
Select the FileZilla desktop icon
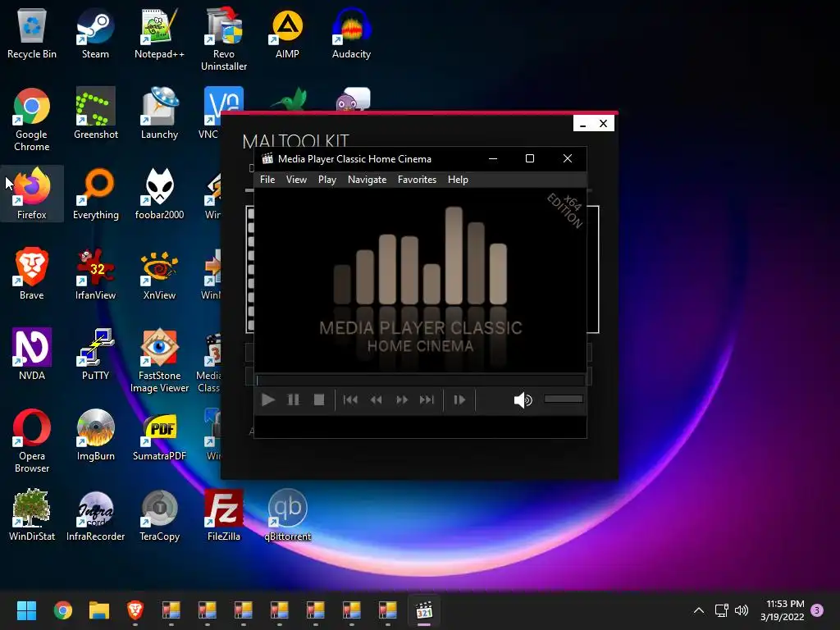[x=224, y=515]
